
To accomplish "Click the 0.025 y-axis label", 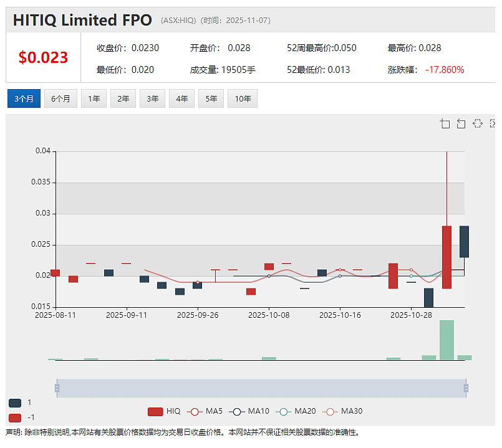I will pyautogui.click(x=41, y=244).
